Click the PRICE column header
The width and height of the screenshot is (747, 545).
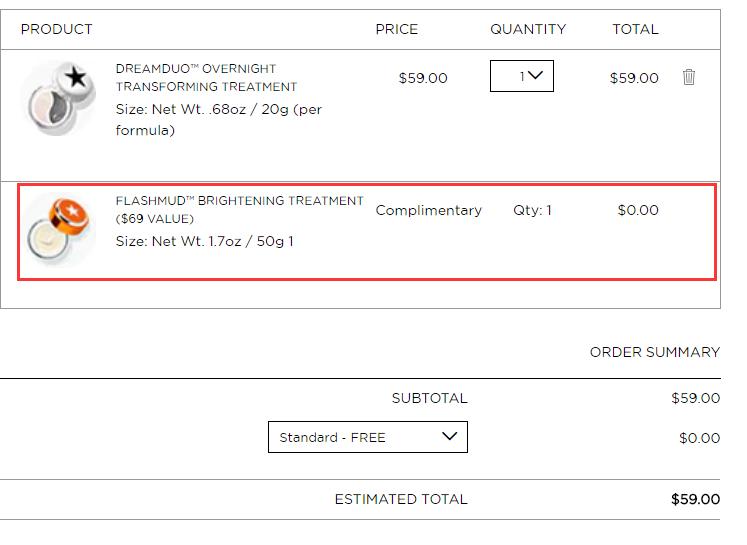point(396,29)
